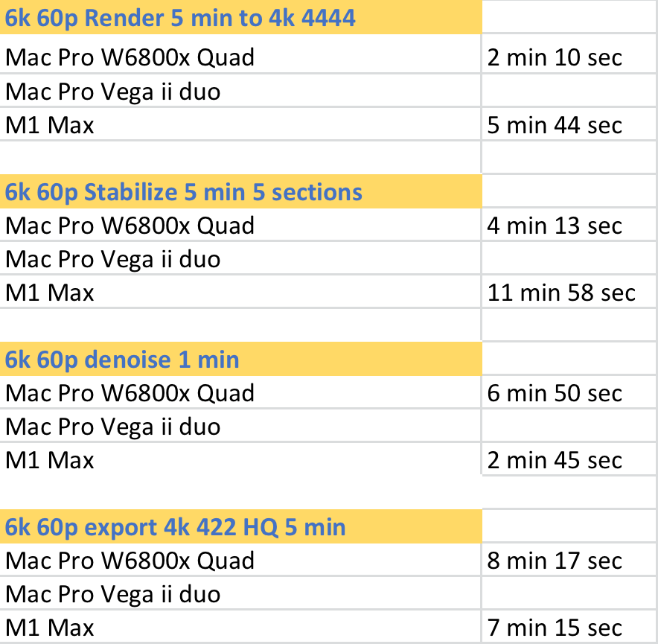Select the '11 min 58 sec' cell
The height and width of the screenshot is (644, 658).
(x=569, y=292)
